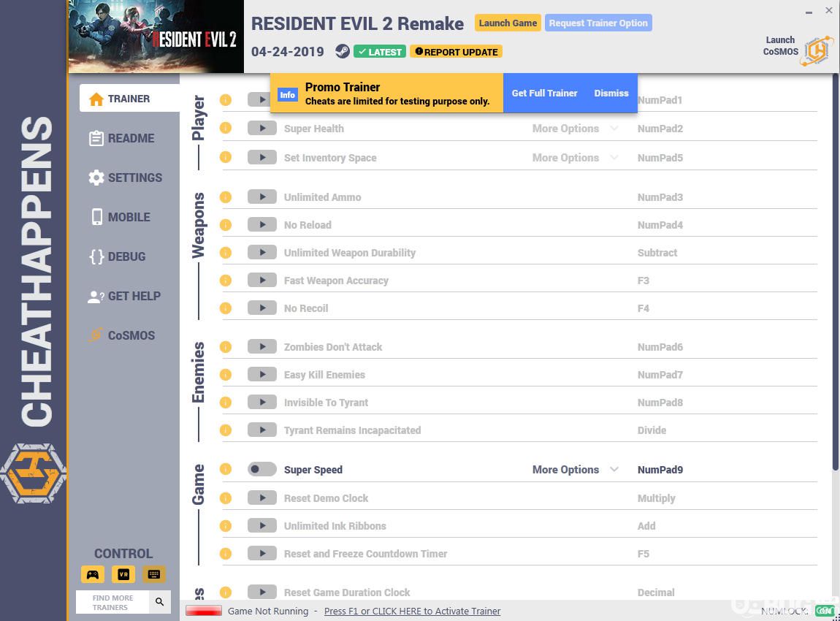Viewport: 840px width, 621px height.
Task: Select the gamepad control icon
Action: tap(93, 574)
